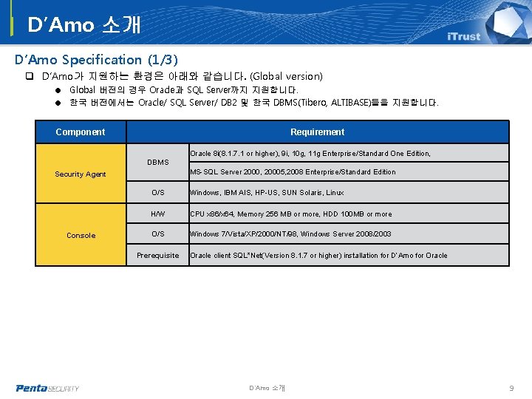Select the "H/W" cell

click(158, 214)
